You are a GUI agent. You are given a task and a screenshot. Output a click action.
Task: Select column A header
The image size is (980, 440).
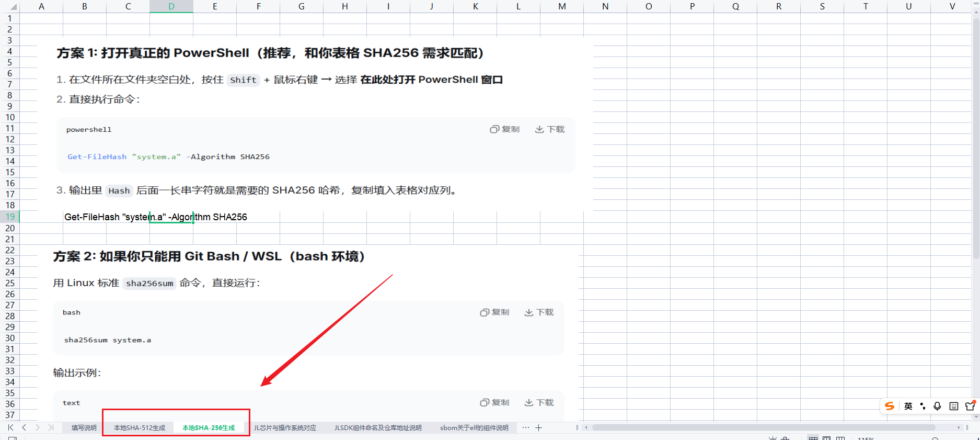(41, 6)
